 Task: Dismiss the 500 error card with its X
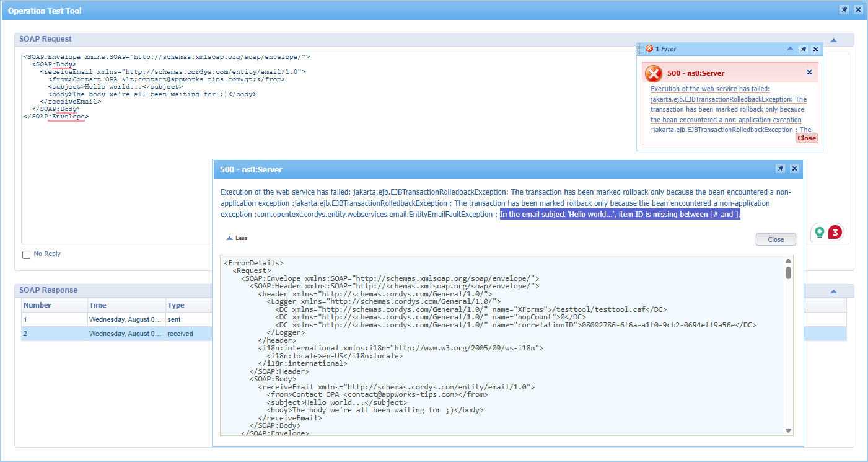[x=809, y=73]
